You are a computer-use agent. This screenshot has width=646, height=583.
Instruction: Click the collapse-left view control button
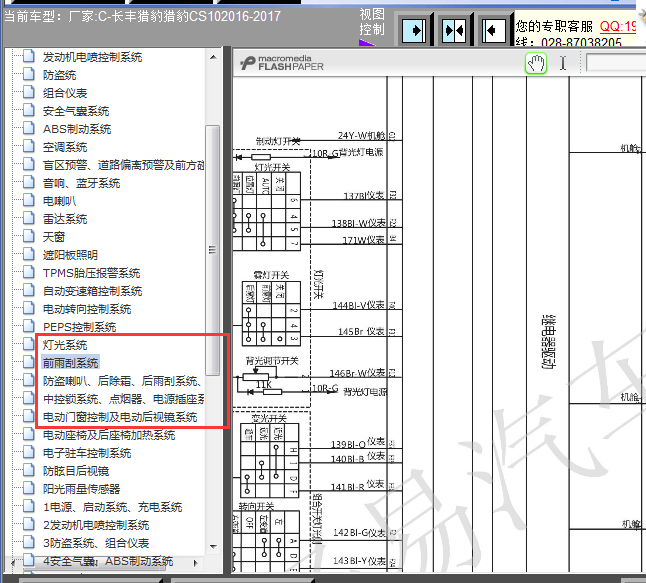(x=494, y=30)
